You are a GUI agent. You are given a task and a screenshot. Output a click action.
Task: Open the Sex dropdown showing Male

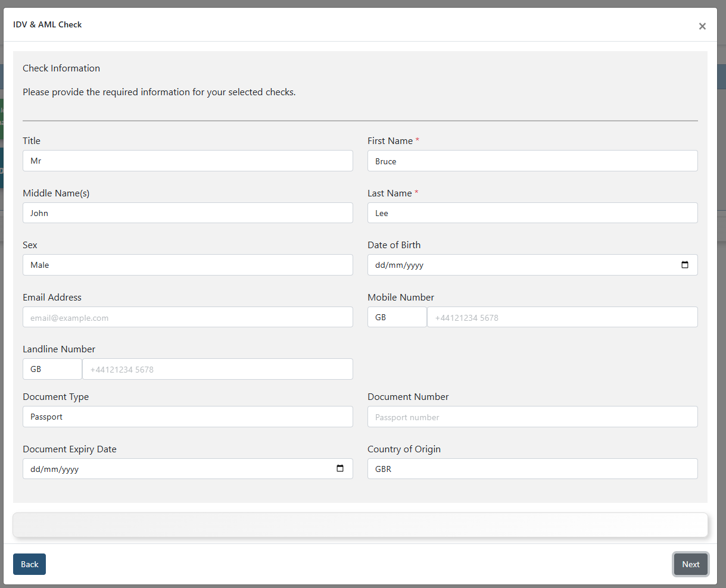tap(188, 265)
